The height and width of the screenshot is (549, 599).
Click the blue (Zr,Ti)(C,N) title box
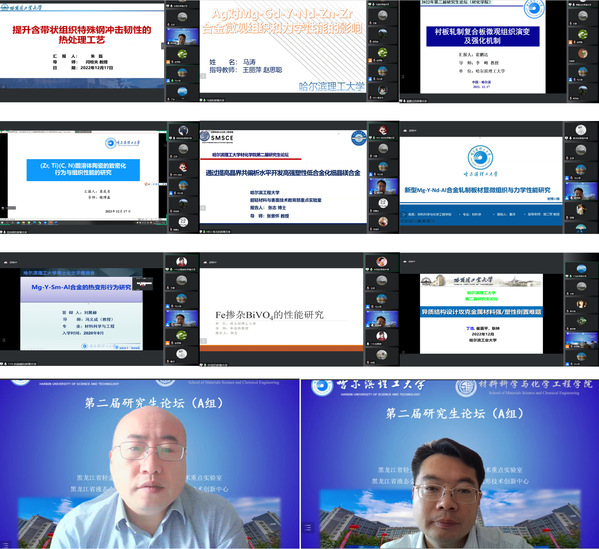(83, 169)
